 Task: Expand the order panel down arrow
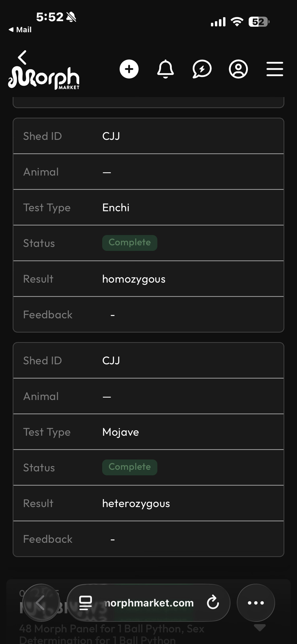260,628
